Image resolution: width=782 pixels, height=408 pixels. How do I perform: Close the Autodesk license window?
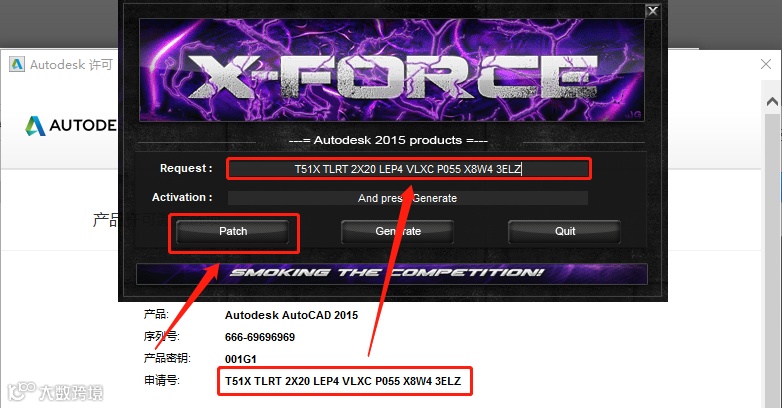click(x=766, y=64)
